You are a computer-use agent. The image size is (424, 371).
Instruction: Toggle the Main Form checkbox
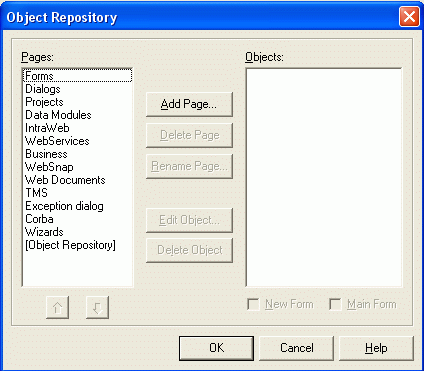pos(363,304)
